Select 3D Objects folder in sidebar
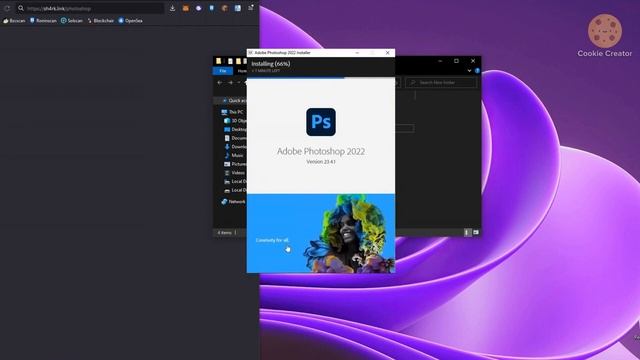 point(236,121)
